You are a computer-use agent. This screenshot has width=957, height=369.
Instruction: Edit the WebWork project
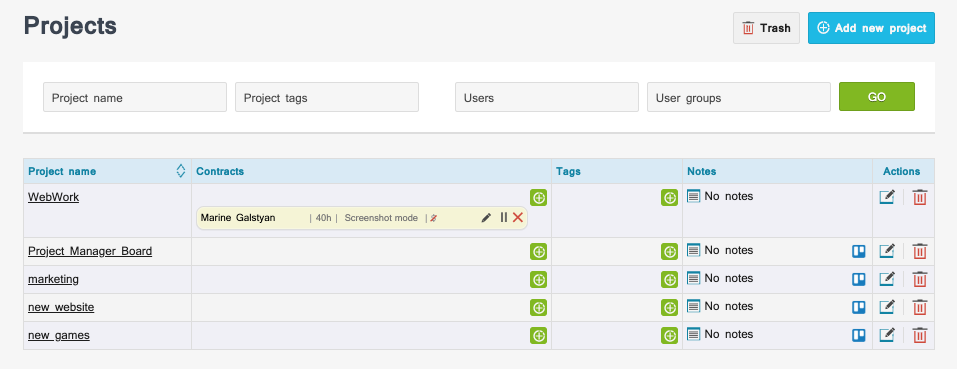pos(887,197)
